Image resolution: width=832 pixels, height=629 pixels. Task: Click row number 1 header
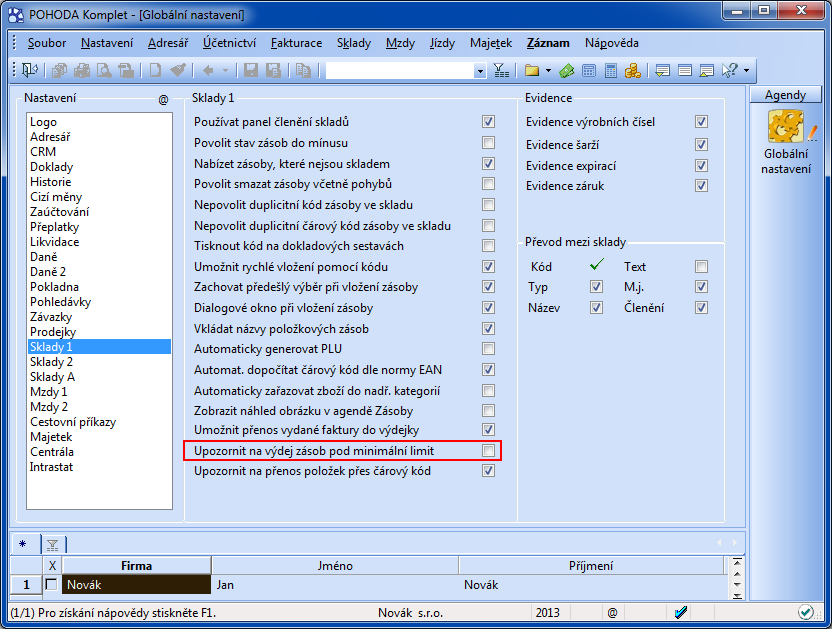[26, 585]
